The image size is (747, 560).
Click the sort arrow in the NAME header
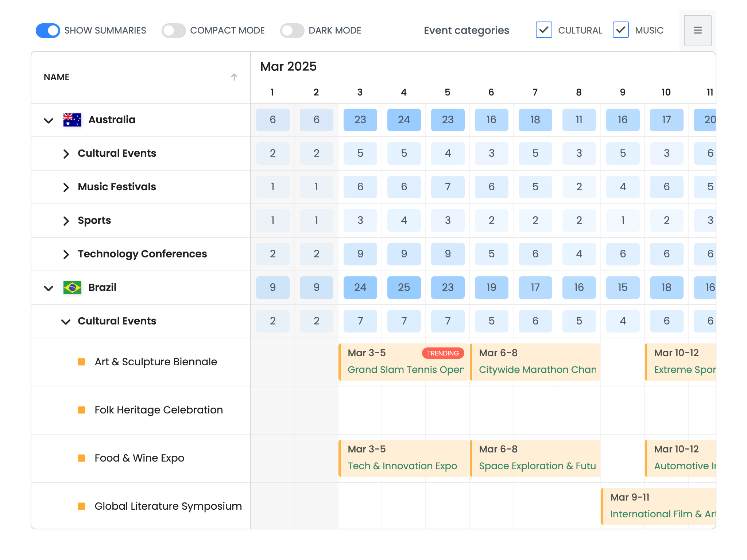click(234, 77)
